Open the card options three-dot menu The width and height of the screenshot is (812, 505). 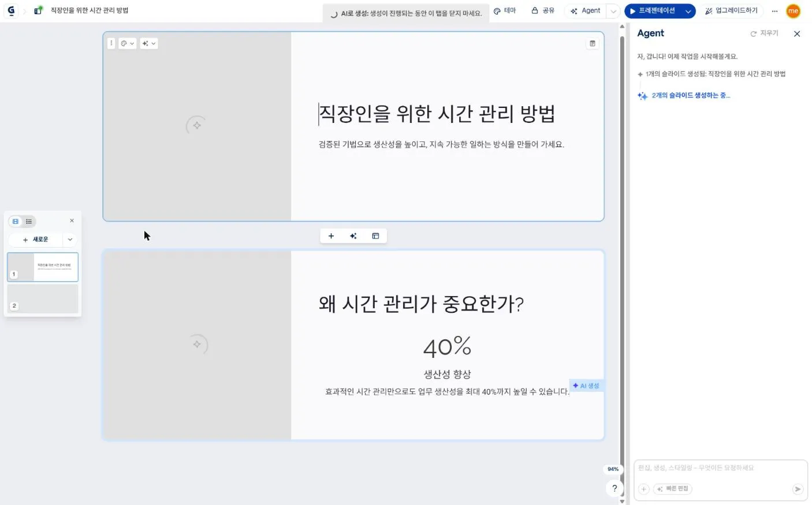pyautogui.click(x=111, y=43)
